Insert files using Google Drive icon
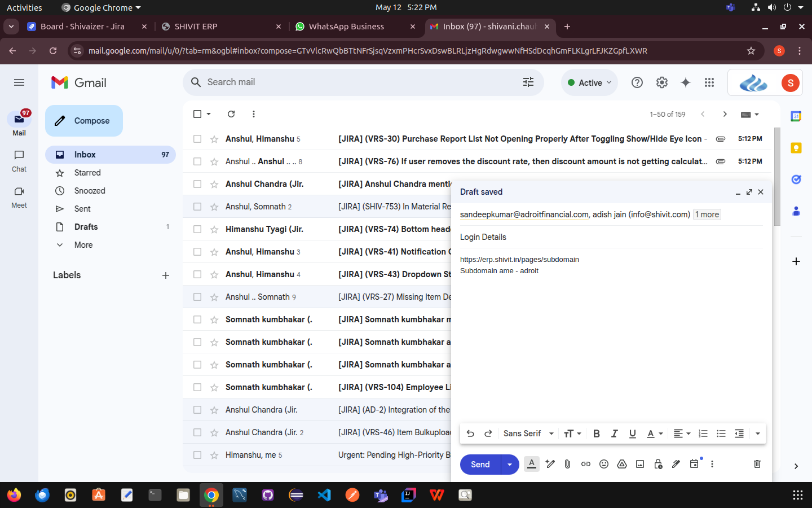The height and width of the screenshot is (508, 812). coord(621,464)
